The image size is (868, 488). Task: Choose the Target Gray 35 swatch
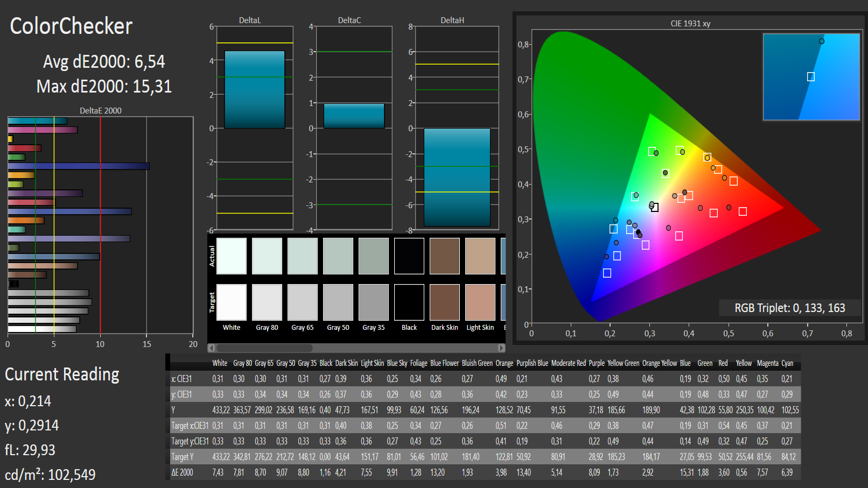[x=374, y=302]
